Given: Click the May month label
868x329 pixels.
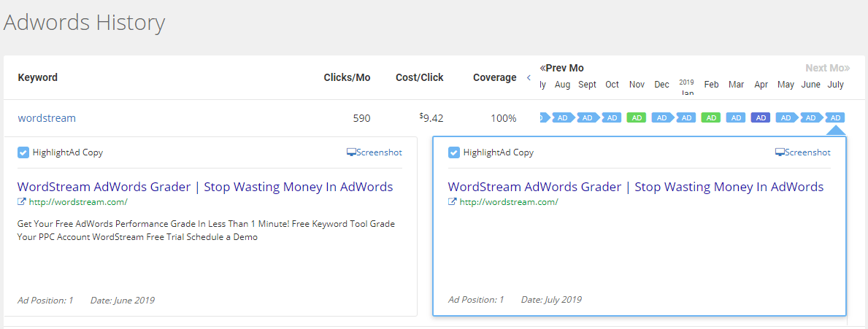Looking at the screenshot, I should point(786,85).
